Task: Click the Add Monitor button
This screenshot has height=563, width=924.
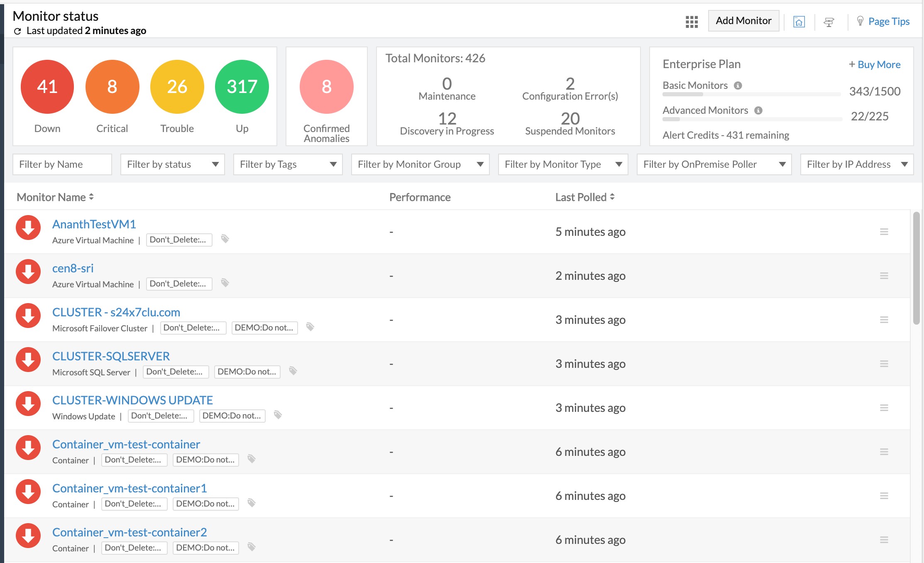Action: [743, 21]
